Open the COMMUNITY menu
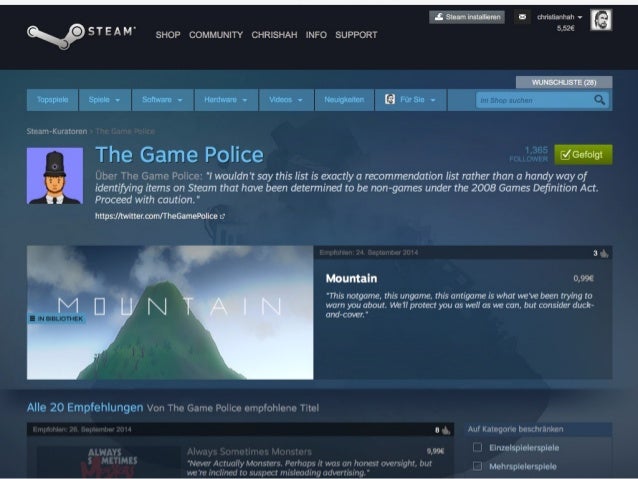The height and width of the screenshot is (479, 638). tap(216, 35)
